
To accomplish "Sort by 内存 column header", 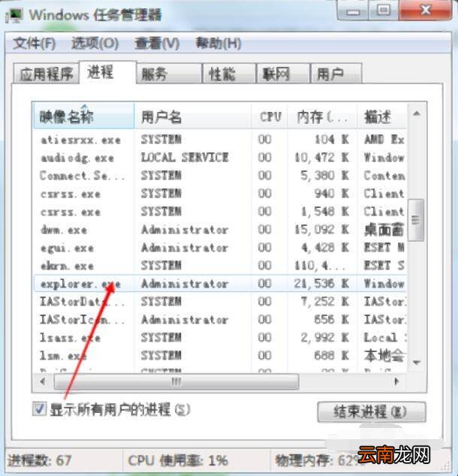I will [322, 116].
